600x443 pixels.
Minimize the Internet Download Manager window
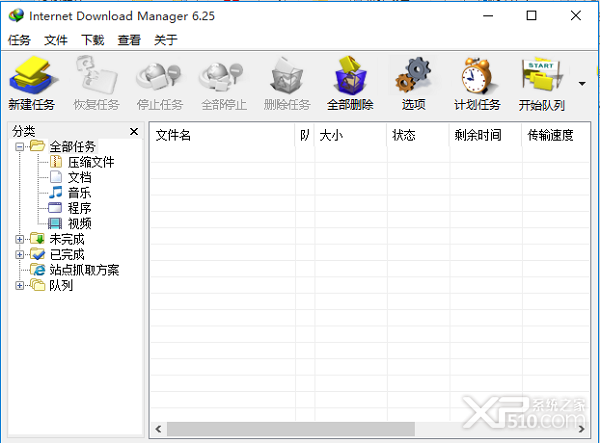coord(488,16)
